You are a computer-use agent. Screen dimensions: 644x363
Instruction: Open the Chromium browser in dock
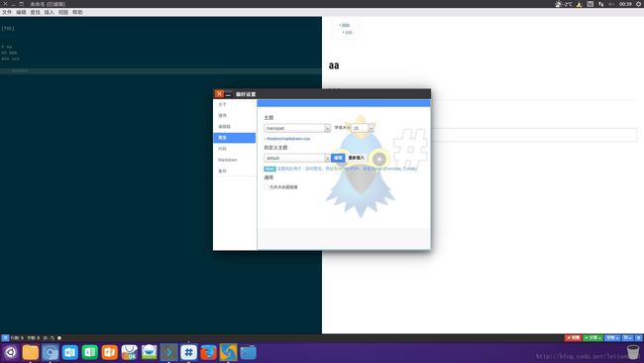[x=51, y=352]
